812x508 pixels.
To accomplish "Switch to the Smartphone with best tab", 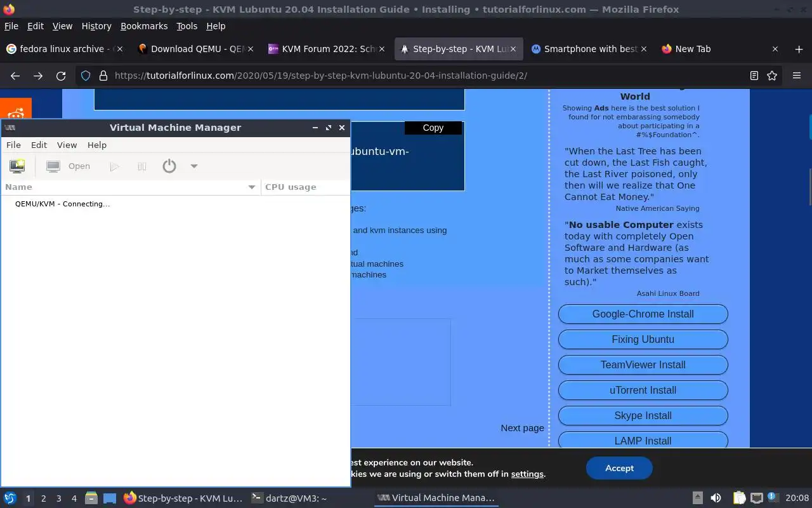I will point(590,49).
